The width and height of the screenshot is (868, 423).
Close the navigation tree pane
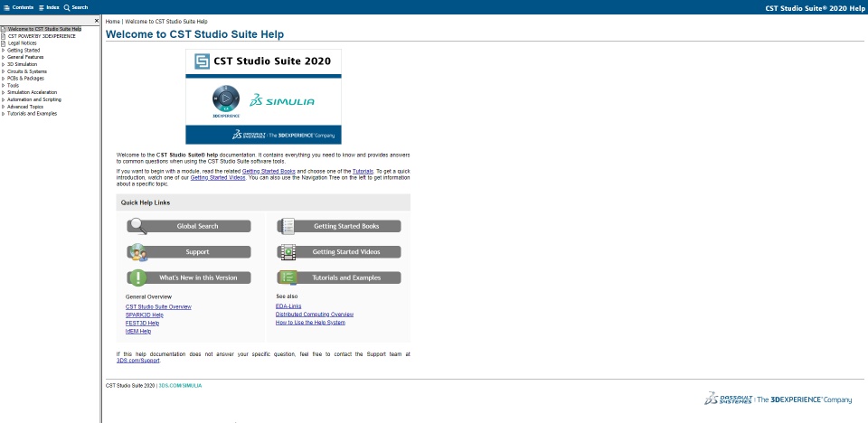click(97, 21)
